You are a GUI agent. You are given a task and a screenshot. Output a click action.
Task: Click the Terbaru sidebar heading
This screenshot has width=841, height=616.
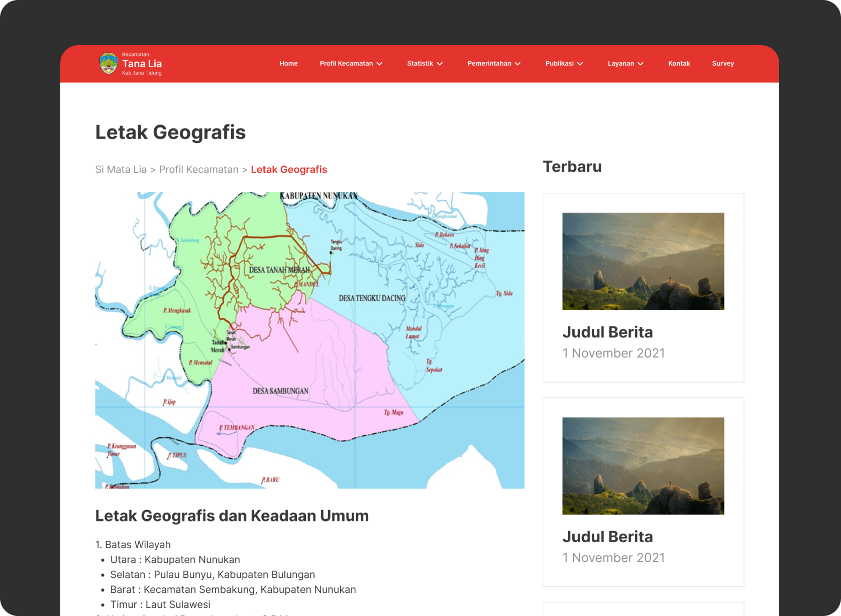point(572,167)
